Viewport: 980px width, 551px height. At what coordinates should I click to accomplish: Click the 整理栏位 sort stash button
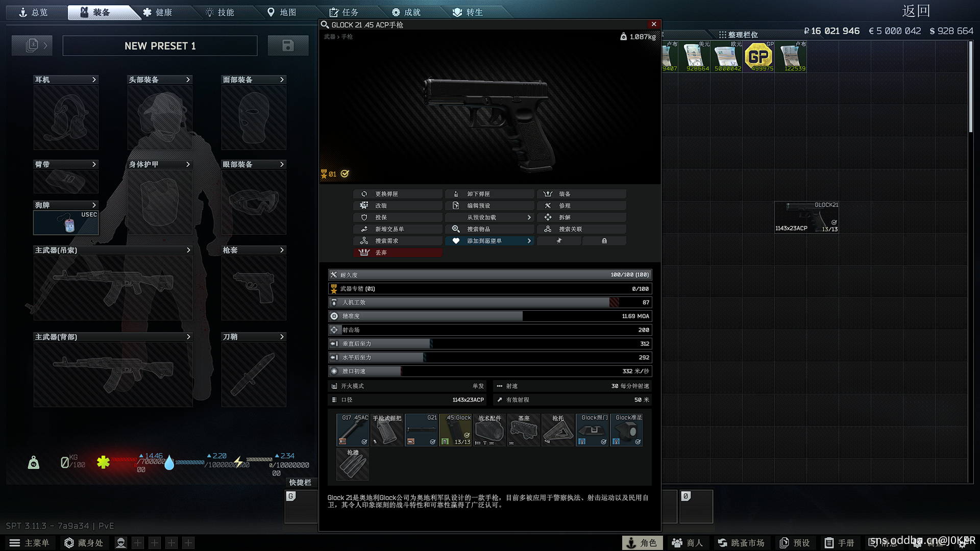coord(738,35)
